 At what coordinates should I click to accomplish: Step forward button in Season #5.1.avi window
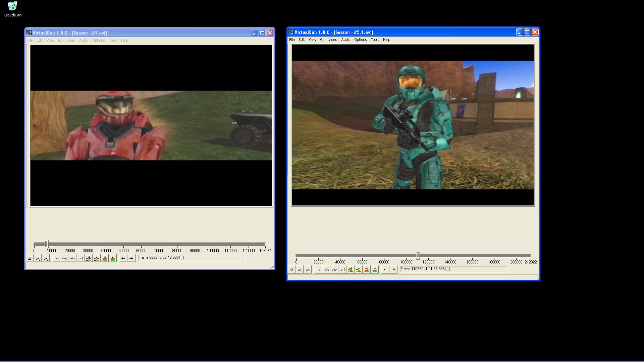click(x=334, y=270)
